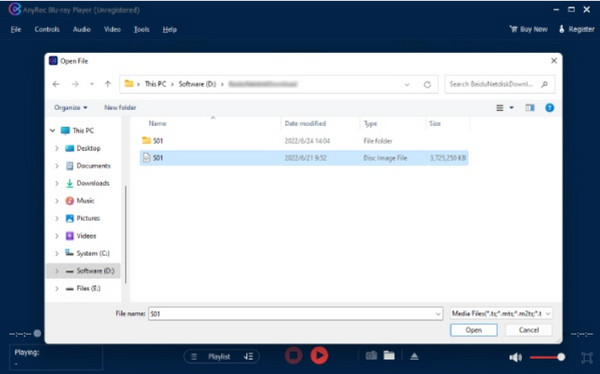600x374 pixels.
Task: Open the Controls menu
Action: point(47,29)
